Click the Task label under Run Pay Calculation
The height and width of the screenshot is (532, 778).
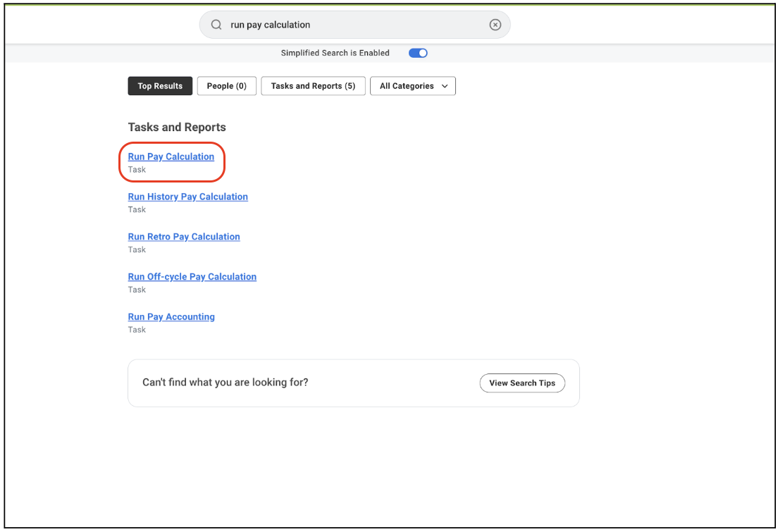point(137,170)
